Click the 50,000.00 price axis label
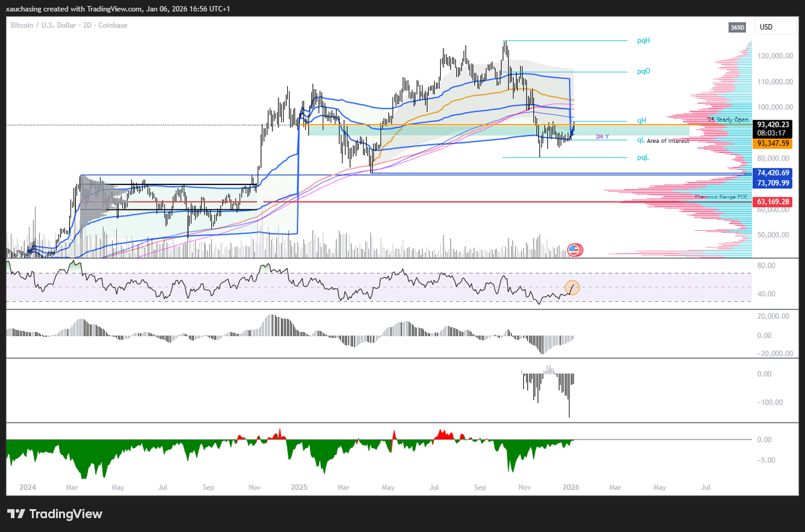 click(773, 235)
